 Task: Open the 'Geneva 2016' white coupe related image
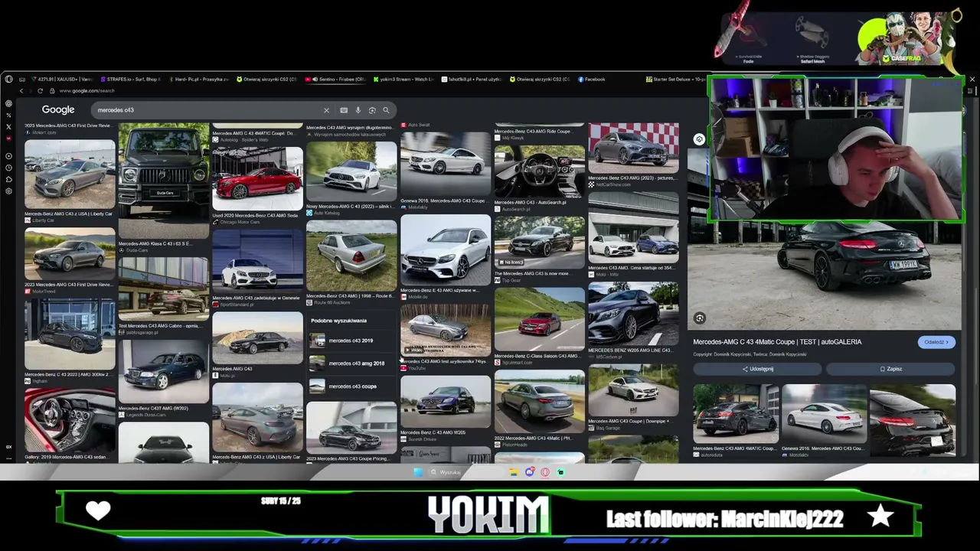click(825, 414)
